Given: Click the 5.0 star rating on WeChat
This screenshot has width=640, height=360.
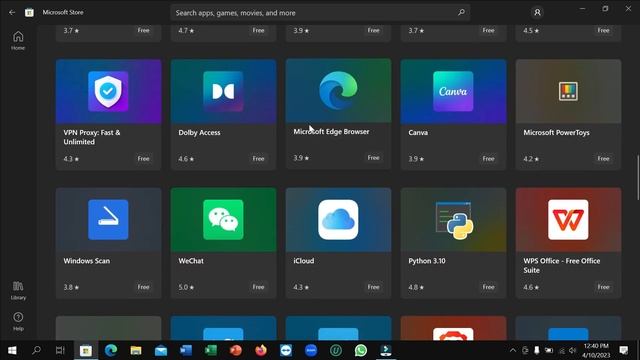Looking at the screenshot, I should [x=186, y=287].
